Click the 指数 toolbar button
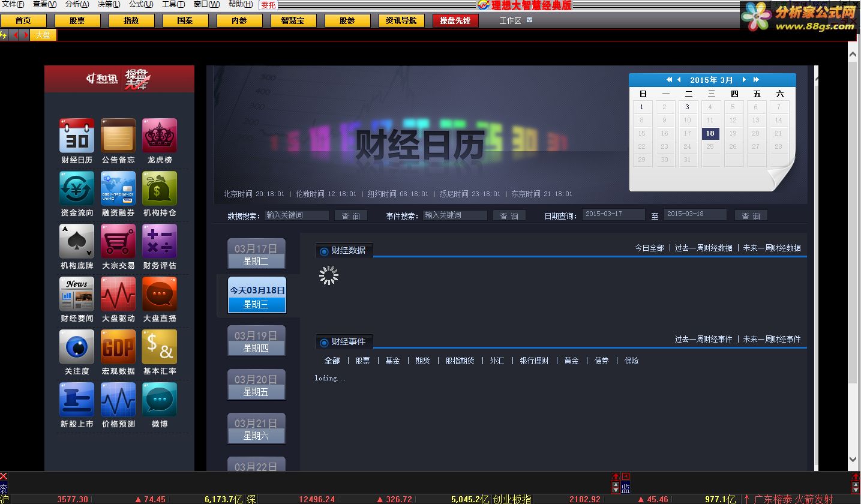The image size is (861, 504). pyautogui.click(x=131, y=20)
